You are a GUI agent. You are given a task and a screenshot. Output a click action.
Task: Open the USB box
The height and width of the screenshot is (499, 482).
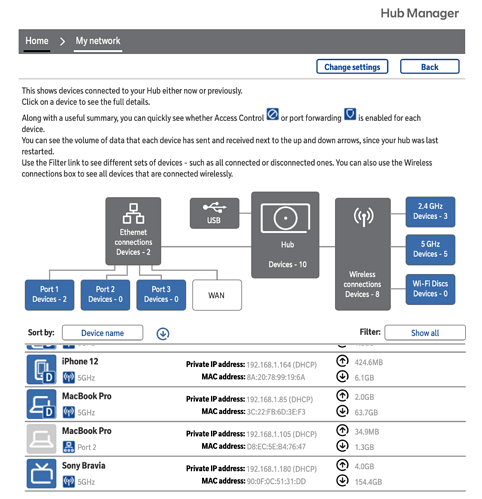214,213
